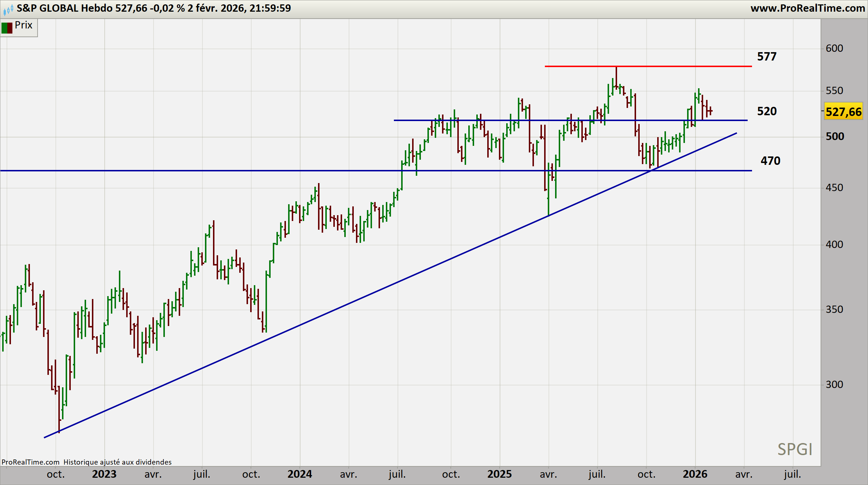The width and height of the screenshot is (868, 485).
Task: Click the green-red Prix color swatch
Action: click(7, 28)
